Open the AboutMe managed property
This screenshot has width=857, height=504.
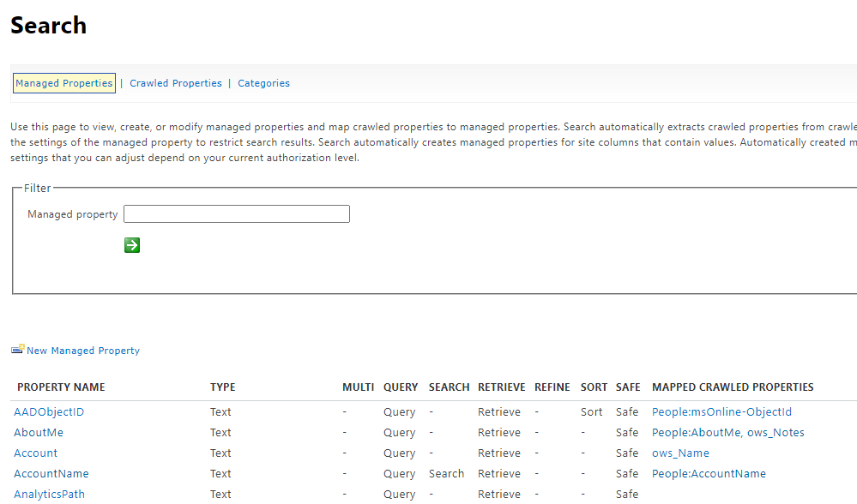pyautogui.click(x=38, y=432)
